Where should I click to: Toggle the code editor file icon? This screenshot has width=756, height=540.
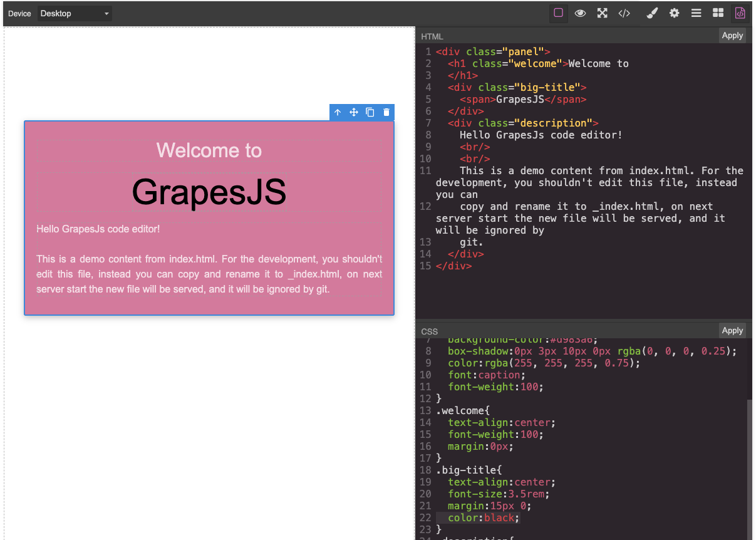click(740, 13)
